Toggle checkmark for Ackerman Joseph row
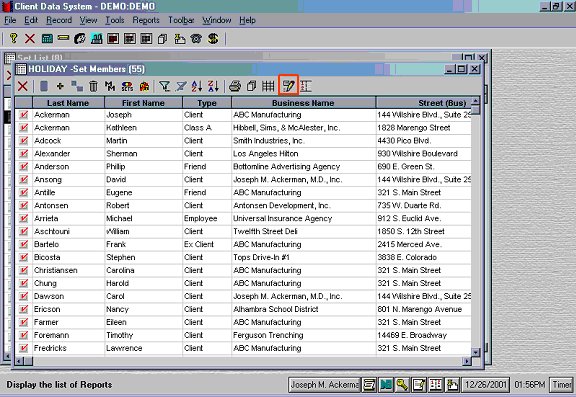 24,115
